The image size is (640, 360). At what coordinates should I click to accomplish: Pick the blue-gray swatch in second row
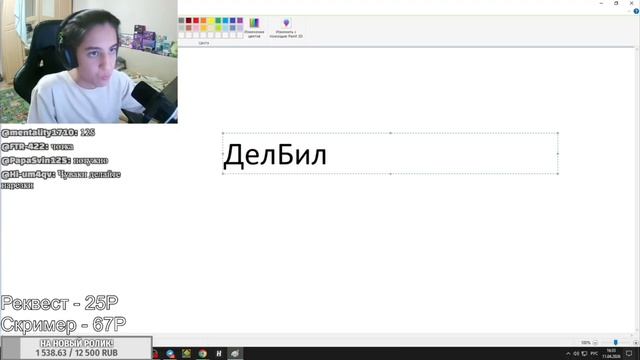coord(233,28)
